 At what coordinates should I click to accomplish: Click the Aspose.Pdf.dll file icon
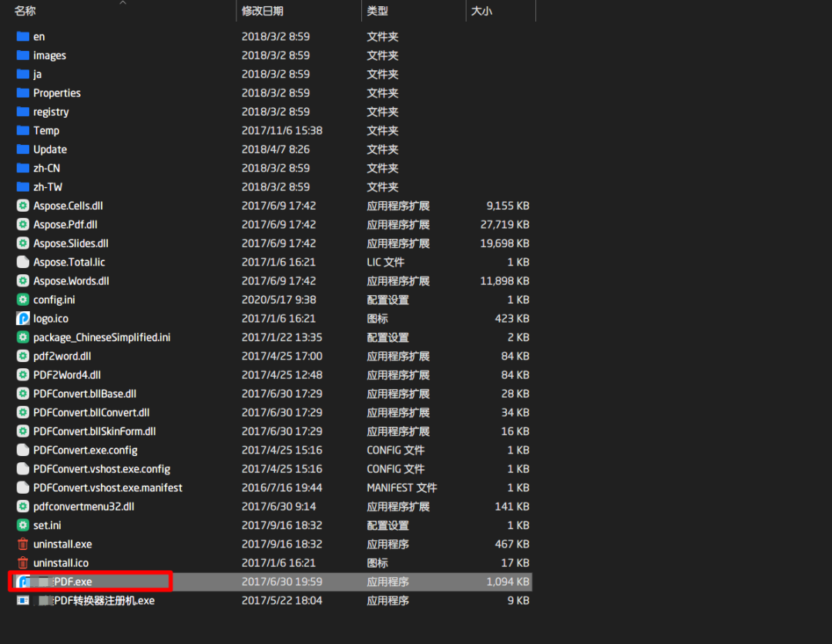coord(23,224)
